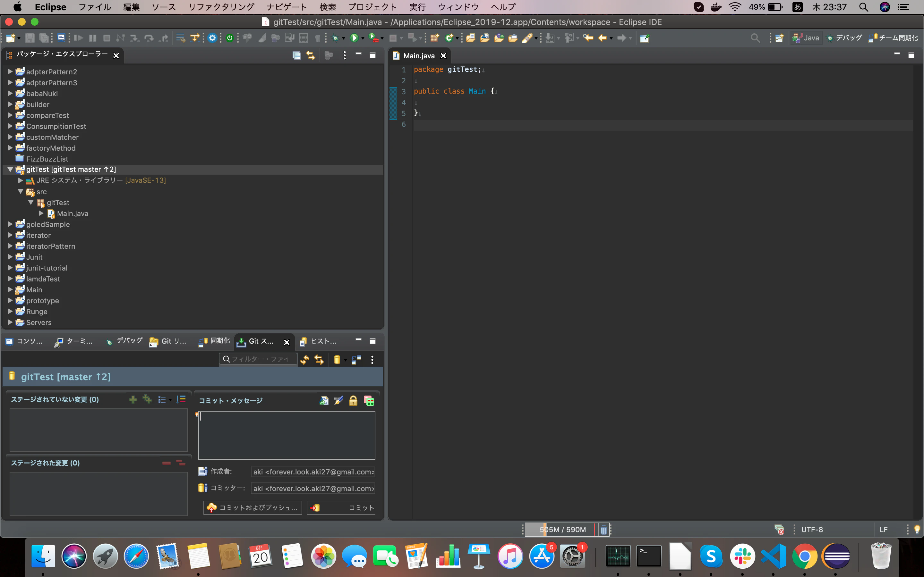Switch to the ヒスト... history tab
Viewport: 924px width, 577px height.
[x=318, y=341]
